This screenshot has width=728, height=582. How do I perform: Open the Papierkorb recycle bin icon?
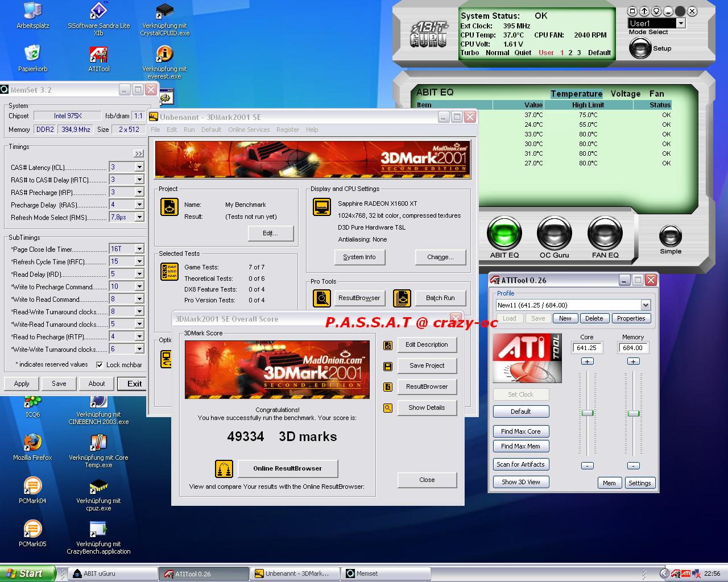[x=32, y=59]
